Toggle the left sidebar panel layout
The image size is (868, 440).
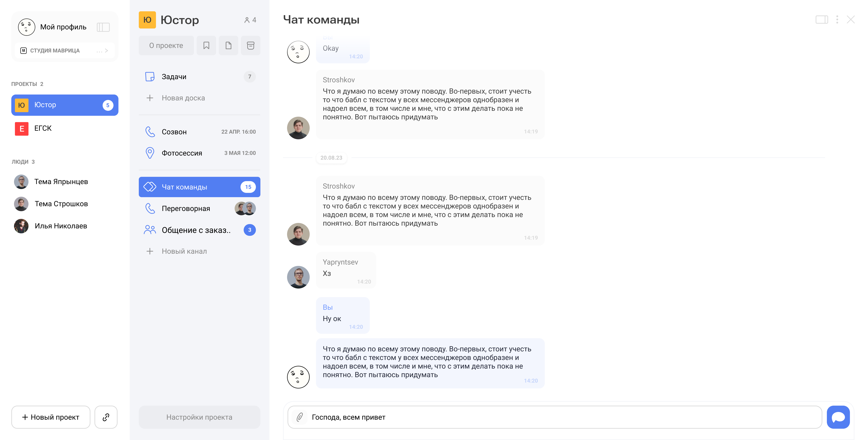[103, 27]
